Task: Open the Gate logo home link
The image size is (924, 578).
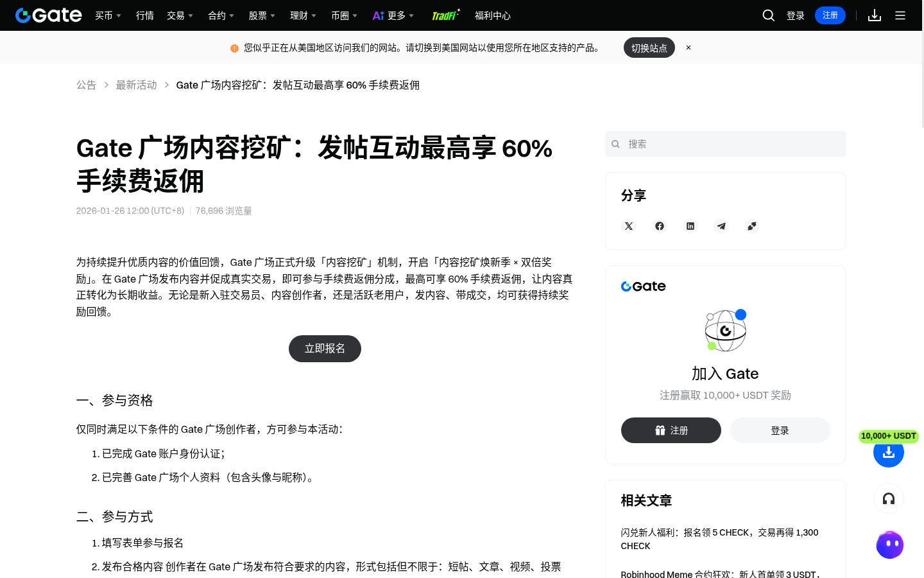Action: pos(49,15)
